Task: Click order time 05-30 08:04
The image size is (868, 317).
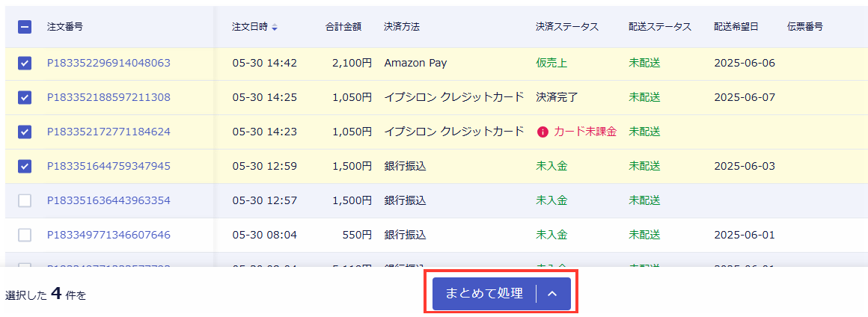Action: [265, 235]
